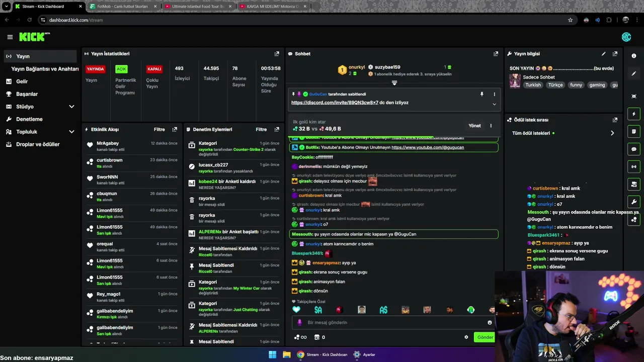Image resolution: width=644 pixels, height=362 pixels.
Task: Open the Windows Start menu
Action: (272, 354)
